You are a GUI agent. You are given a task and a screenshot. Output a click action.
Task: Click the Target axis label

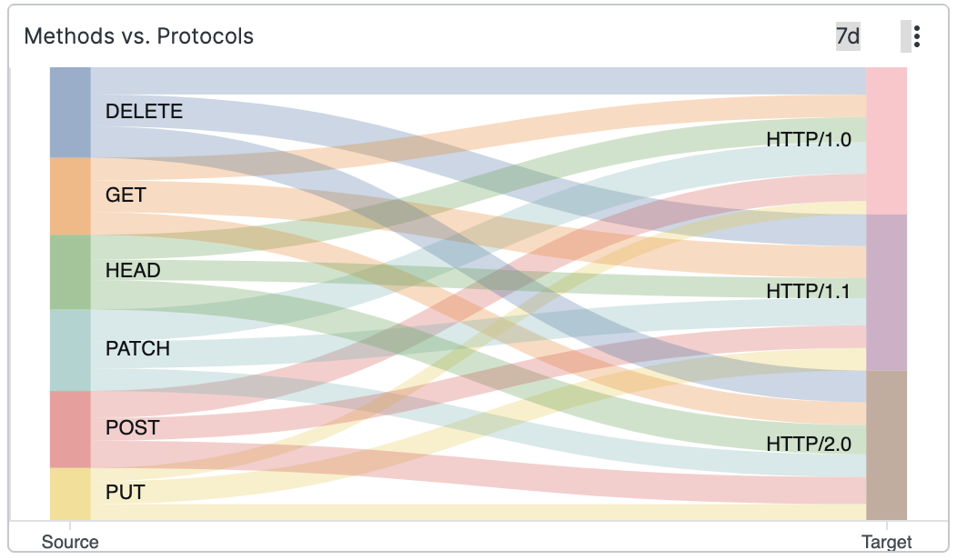[886, 542]
